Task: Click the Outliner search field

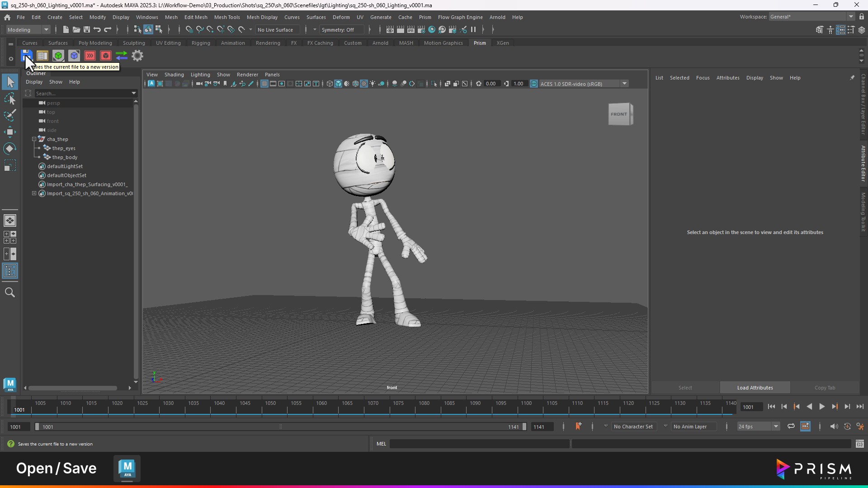Action: [x=83, y=93]
